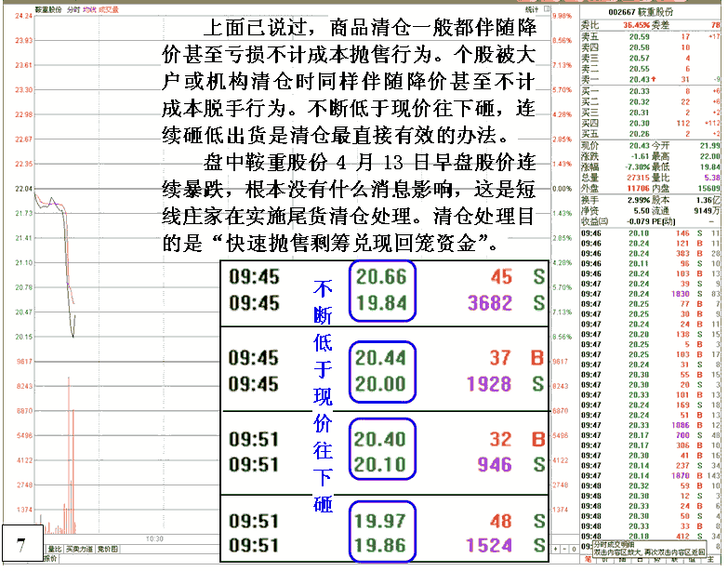Select the 09:47 trade with volume 1830
This screenshot has height=571, width=728.
point(650,294)
